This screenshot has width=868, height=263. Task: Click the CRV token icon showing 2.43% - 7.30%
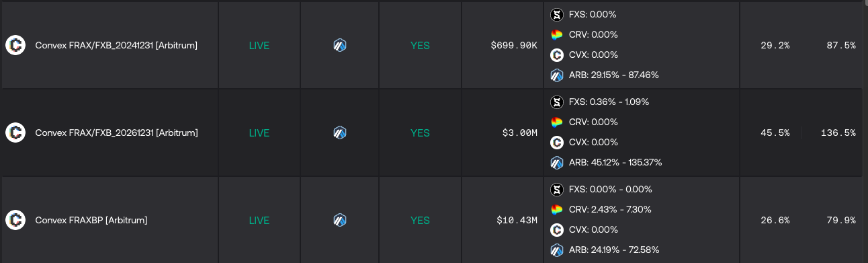click(556, 210)
